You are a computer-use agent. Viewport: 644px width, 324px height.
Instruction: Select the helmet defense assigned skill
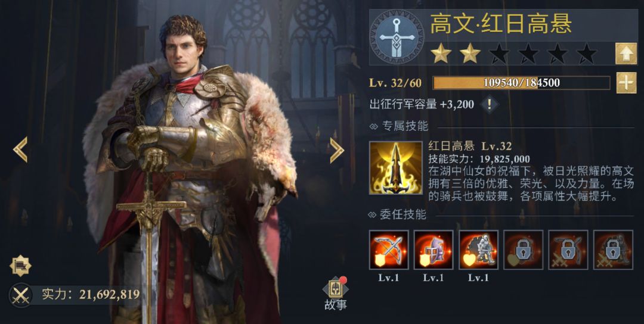[x=434, y=250]
